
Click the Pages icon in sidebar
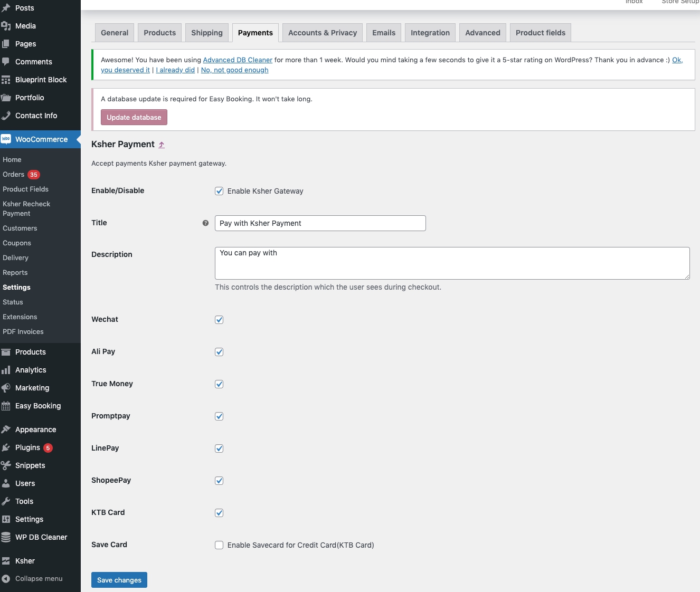point(6,44)
